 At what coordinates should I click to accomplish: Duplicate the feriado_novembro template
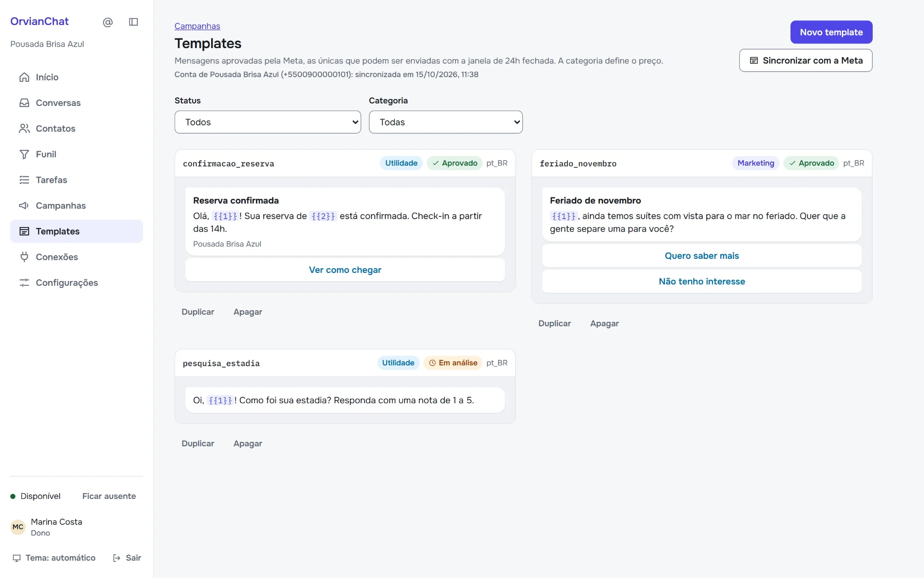pyautogui.click(x=554, y=324)
